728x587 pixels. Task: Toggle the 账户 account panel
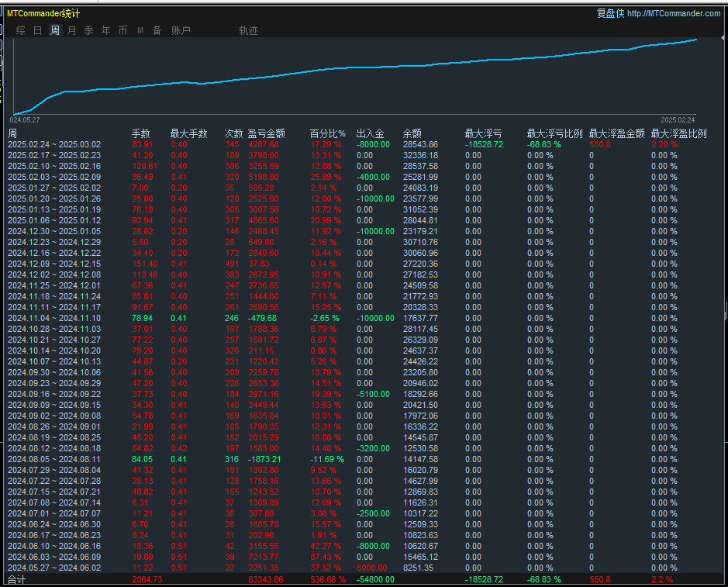[x=180, y=31]
